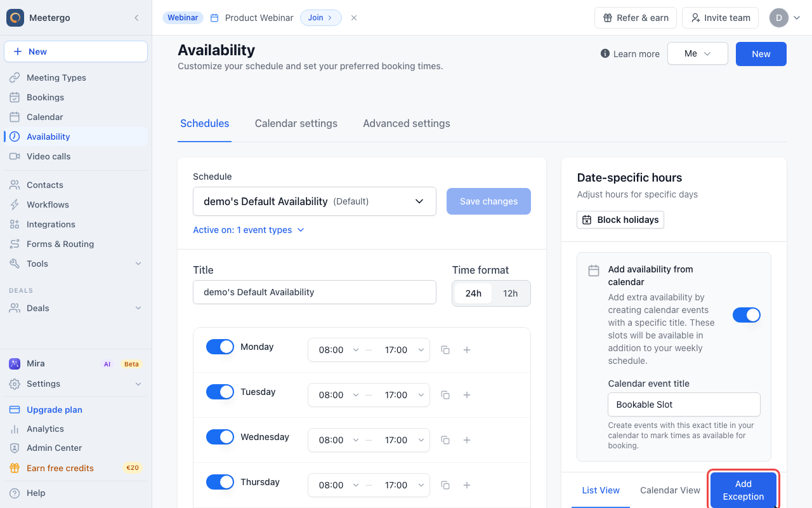This screenshot has width=812, height=508.
Task: Click the Title input field
Action: [x=315, y=292]
